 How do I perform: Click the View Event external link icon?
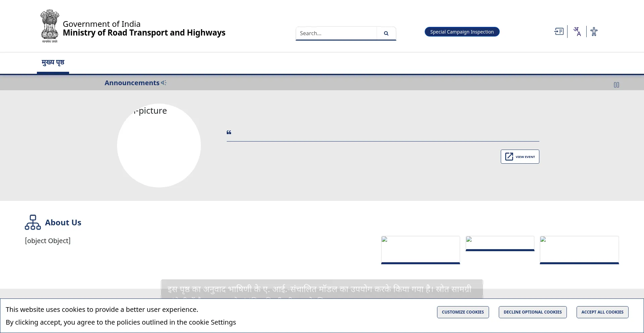point(509,157)
